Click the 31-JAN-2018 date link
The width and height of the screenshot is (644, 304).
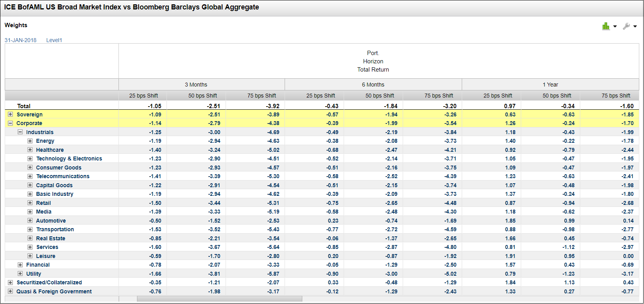(20, 40)
